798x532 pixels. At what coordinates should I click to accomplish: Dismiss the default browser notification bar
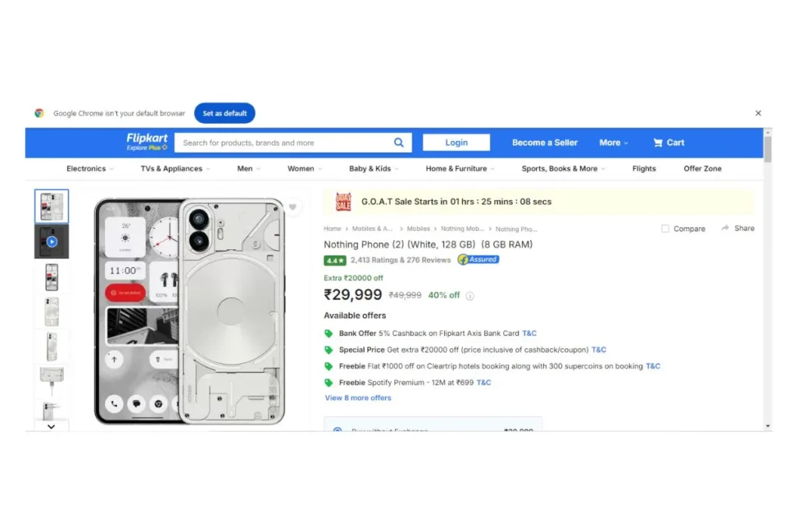point(758,113)
